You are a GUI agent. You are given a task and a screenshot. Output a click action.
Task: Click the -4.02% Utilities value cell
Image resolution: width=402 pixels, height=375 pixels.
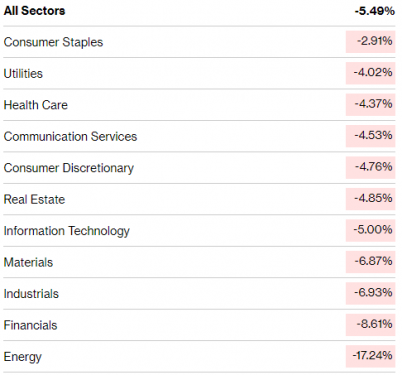(x=370, y=73)
